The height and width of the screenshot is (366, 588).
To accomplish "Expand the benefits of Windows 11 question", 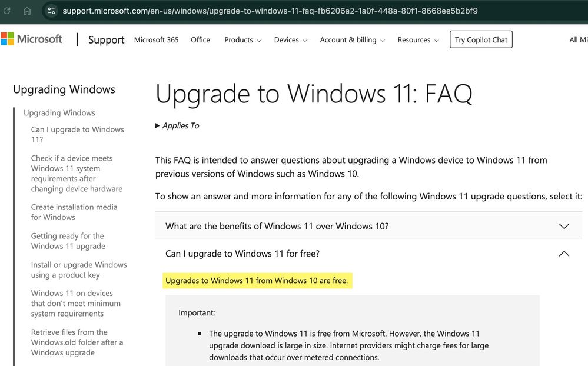I will pos(368,226).
